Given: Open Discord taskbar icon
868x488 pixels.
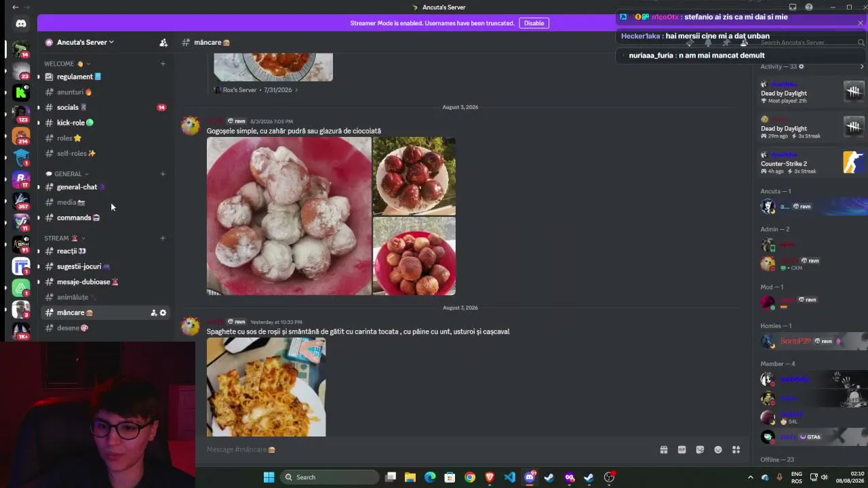Looking at the screenshot, I should coord(530,477).
